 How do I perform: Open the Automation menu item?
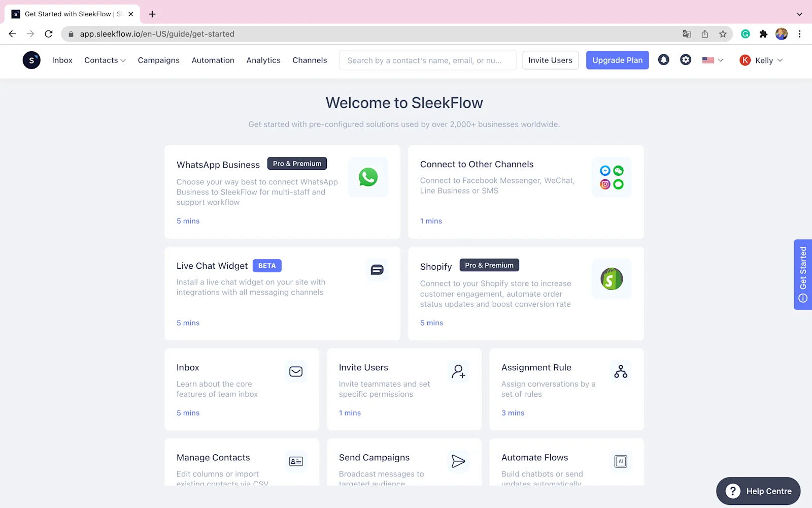(213, 60)
